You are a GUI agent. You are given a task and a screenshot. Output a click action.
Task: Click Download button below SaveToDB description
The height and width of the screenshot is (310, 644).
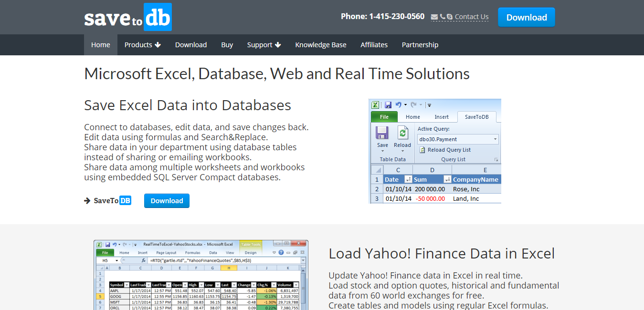tap(167, 201)
